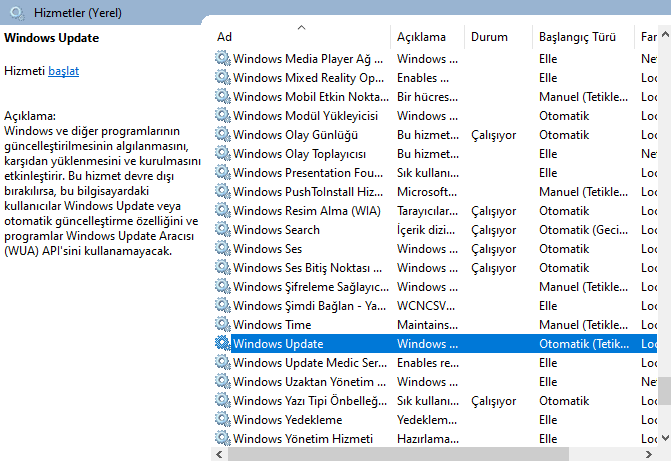Screen dimensions: 671x461
Task: Click the gear icon next to Windows Search
Action: click(223, 229)
